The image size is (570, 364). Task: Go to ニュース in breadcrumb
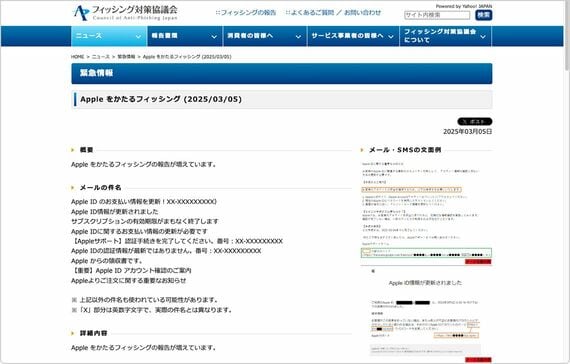101,57
